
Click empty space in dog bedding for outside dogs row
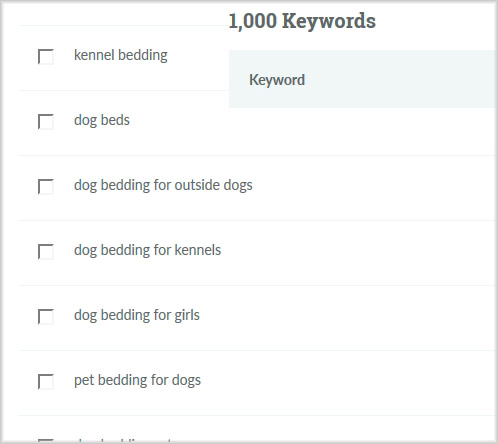click(373, 188)
